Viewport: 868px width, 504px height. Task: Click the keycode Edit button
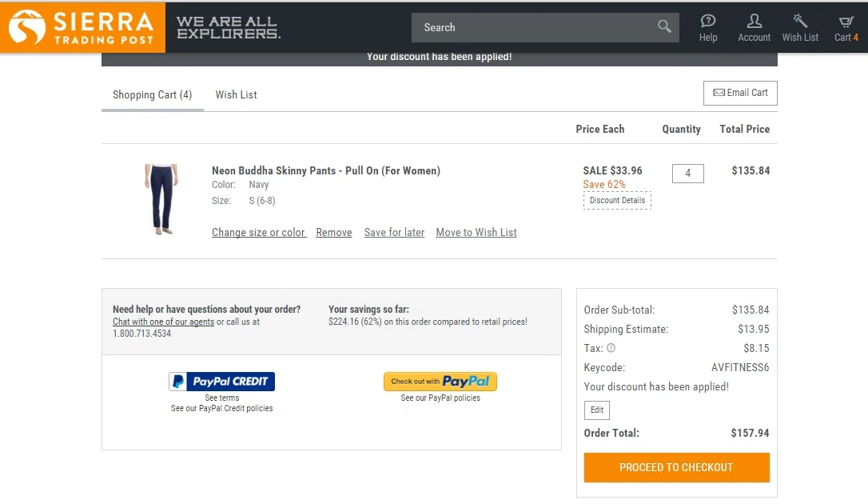pos(597,410)
